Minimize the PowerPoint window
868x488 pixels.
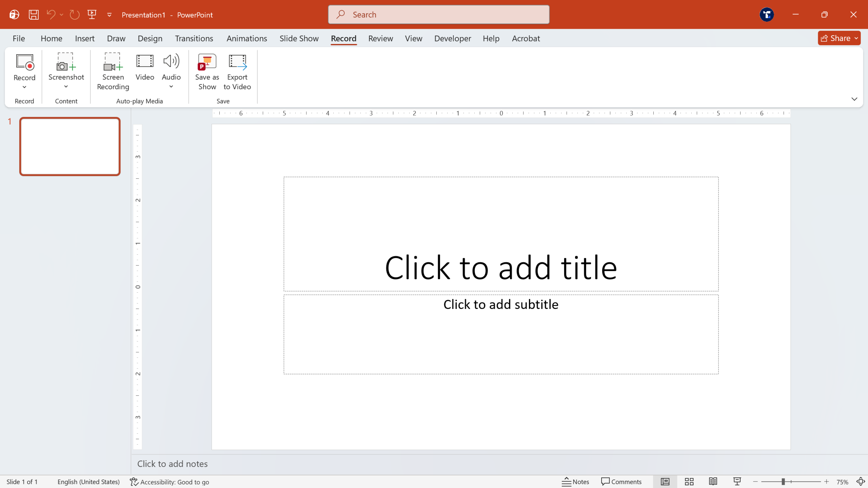point(795,15)
